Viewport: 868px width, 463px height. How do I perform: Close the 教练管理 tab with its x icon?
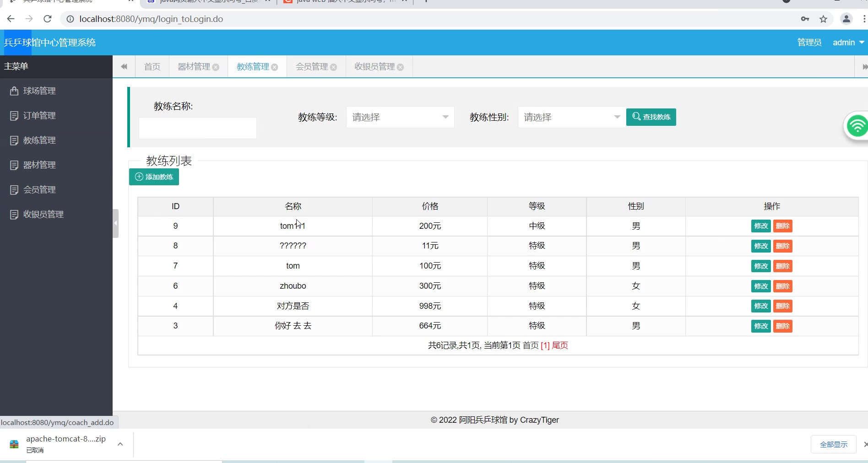pyautogui.click(x=275, y=67)
